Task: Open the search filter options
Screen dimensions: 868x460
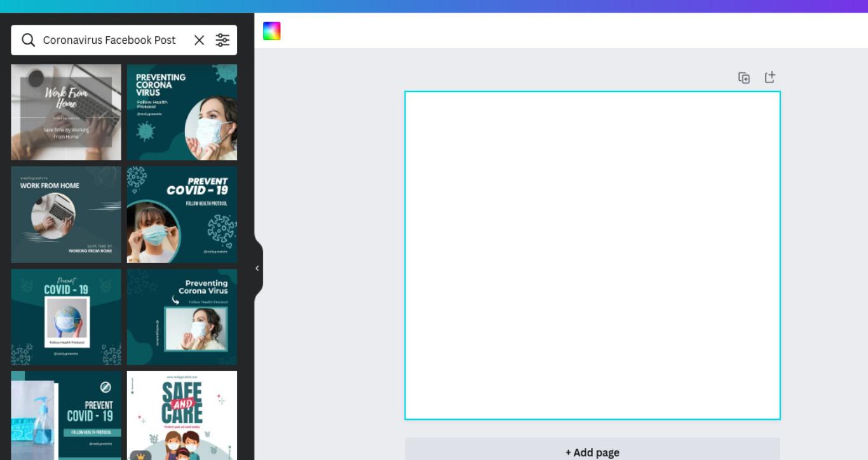Action: coord(222,40)
